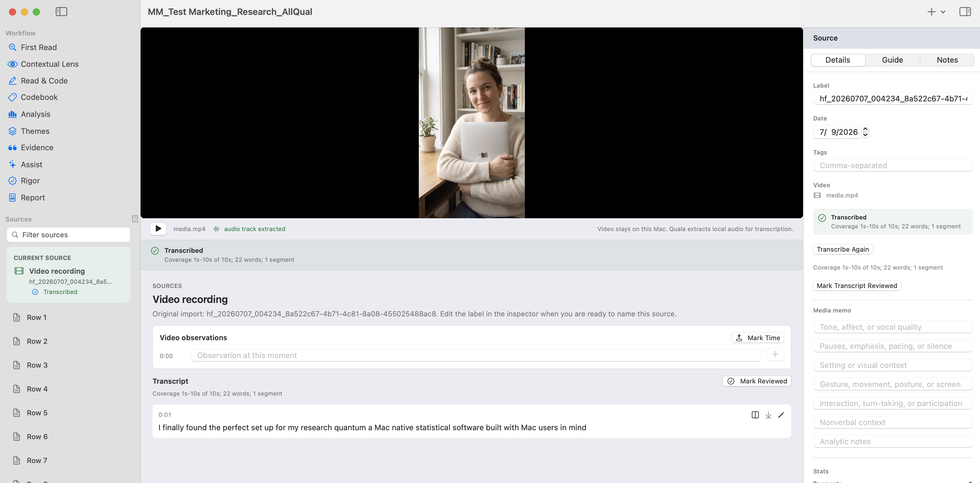Open the Report section
Screen dimensions: 980x483
pyautogui.click(x=33, y=198)
